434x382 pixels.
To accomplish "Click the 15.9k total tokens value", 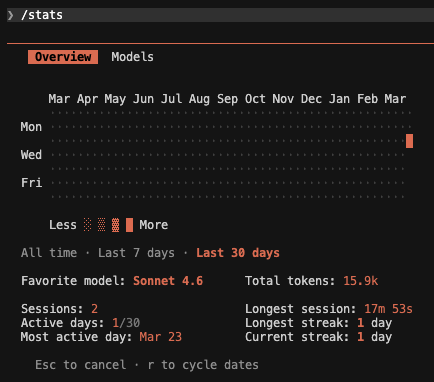I will click(x=361, y=281).
